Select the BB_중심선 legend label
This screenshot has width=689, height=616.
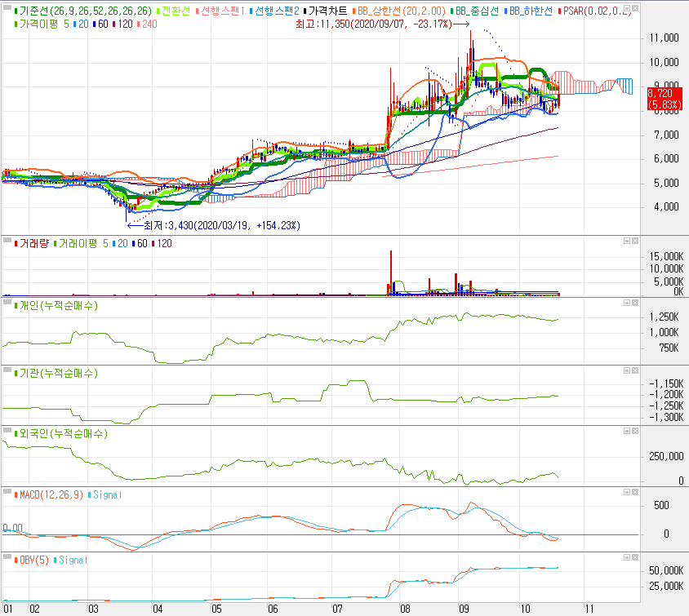pyautogui.click(x=474, y=11)
